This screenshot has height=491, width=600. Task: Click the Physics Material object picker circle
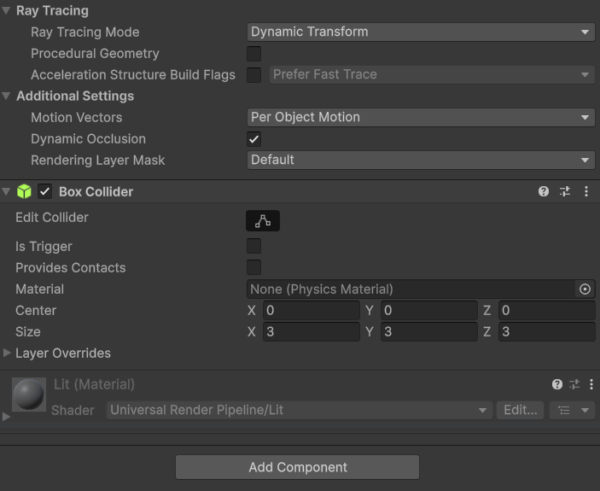click(585, 289)
